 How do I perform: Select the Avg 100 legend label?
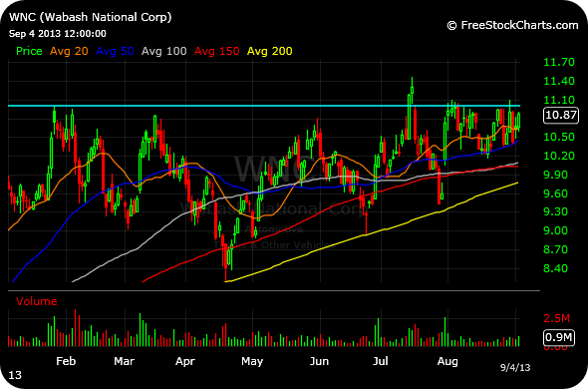[x=163, y=51]
